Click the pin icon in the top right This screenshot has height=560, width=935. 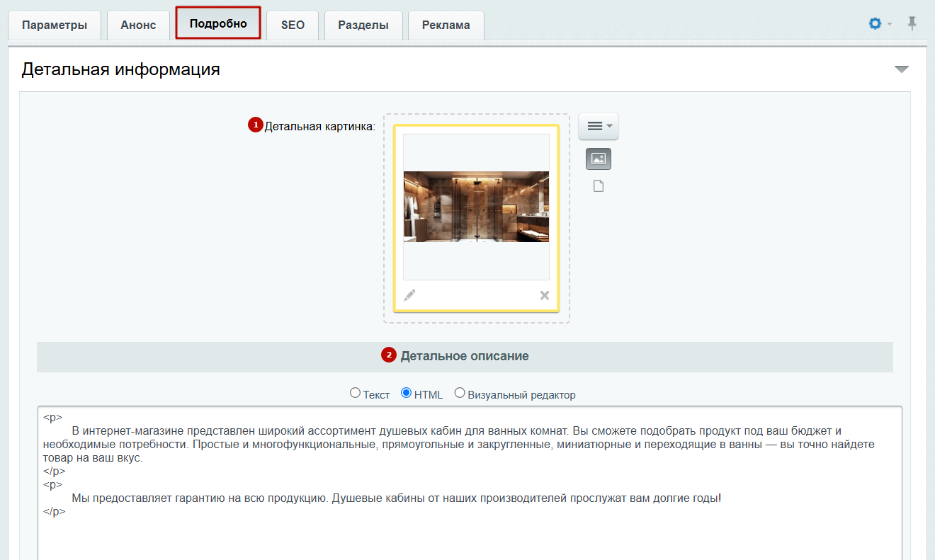pyautogui.click(x=912, y=24)
